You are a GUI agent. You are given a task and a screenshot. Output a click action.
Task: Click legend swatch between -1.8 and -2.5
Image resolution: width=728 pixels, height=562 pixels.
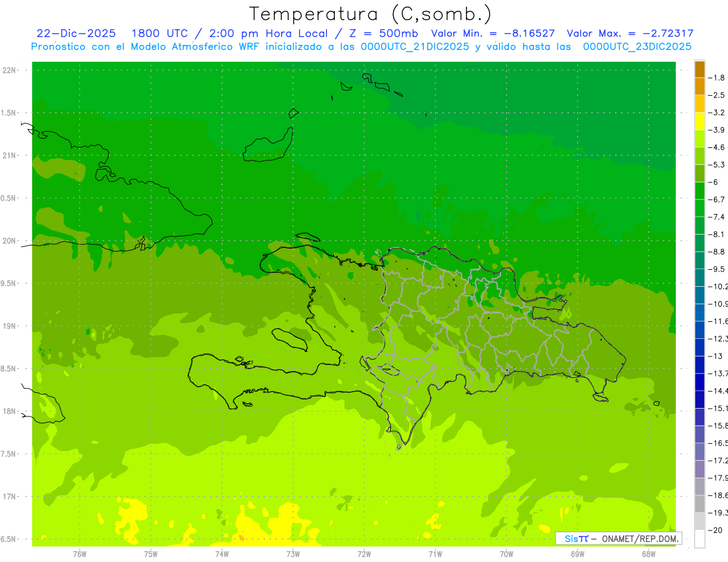pyautogui.click(x=699, y=86)
